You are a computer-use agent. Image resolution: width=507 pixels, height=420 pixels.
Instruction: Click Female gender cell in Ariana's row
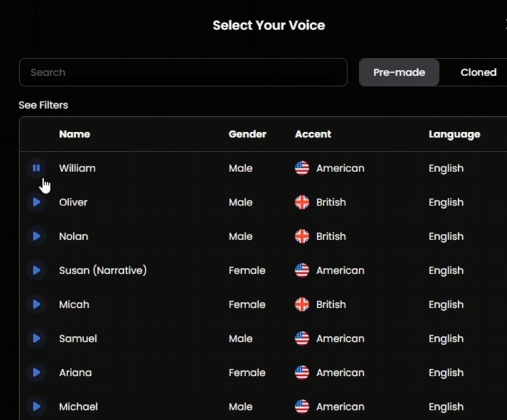point(247,372)
